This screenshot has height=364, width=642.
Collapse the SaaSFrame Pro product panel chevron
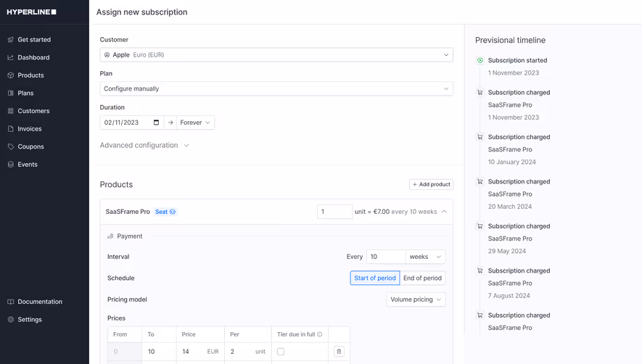pos(444,212)
